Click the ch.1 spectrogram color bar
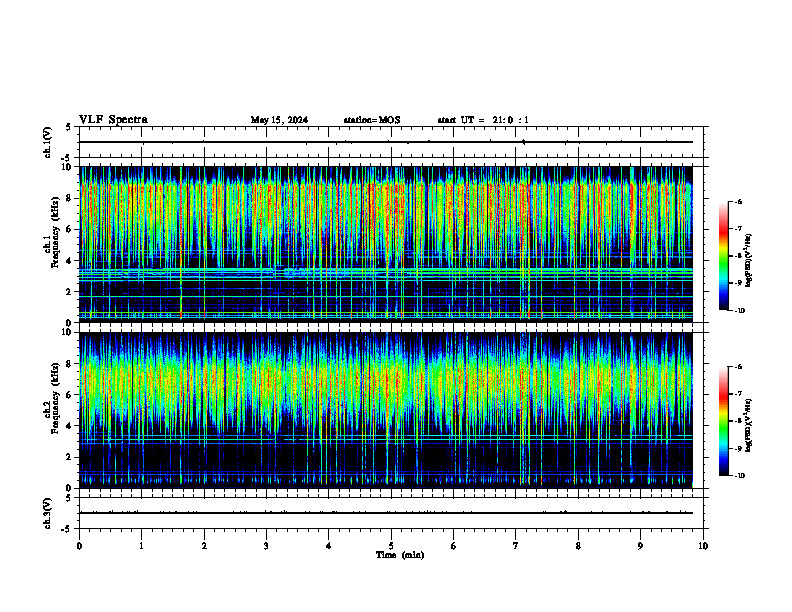The image size is (792, 612). point(724,256)
